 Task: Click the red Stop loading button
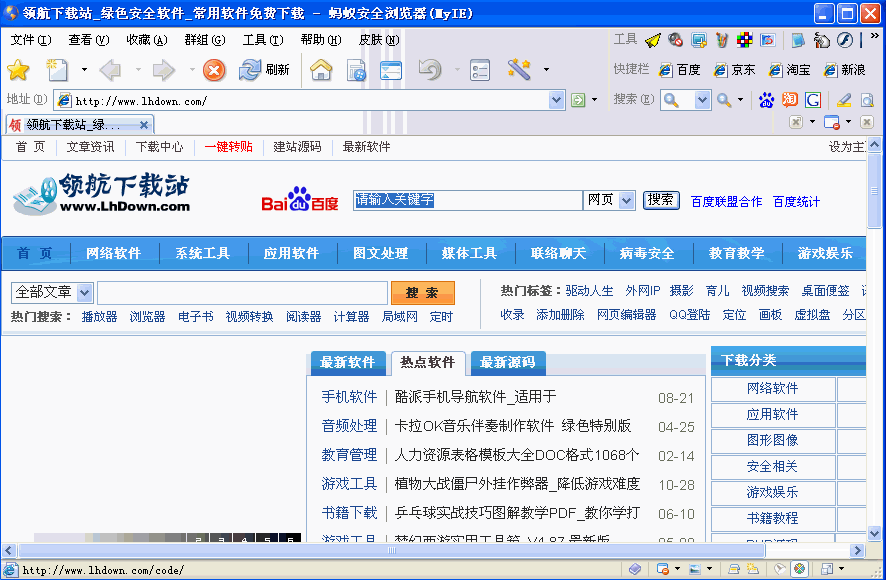click(x=214, y=70)
